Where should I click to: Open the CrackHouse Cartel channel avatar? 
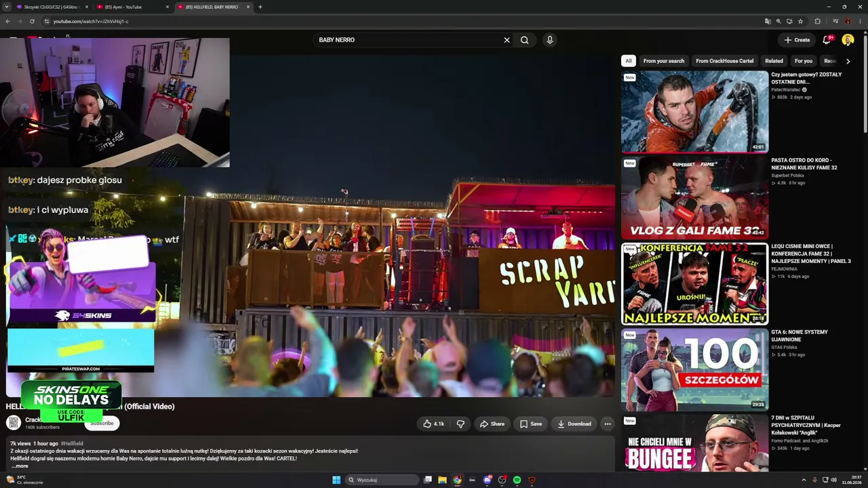14,423
